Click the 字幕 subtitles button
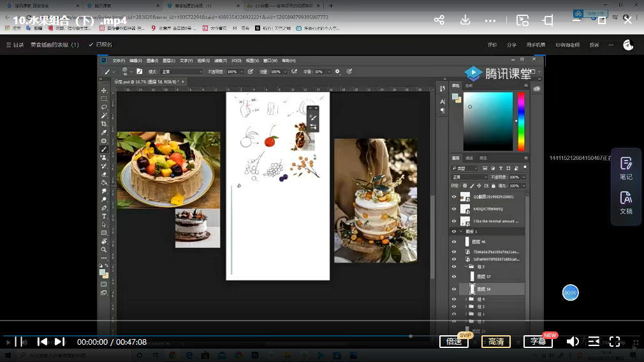 tap(538, 342)
